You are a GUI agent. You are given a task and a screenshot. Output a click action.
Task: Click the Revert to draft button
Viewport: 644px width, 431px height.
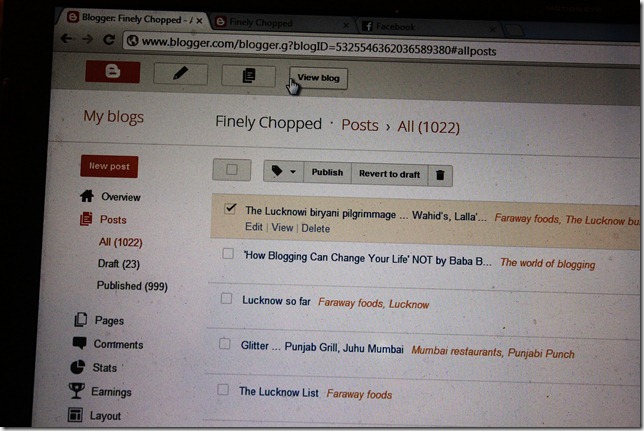pyautogui.click(x=389, y=174)
